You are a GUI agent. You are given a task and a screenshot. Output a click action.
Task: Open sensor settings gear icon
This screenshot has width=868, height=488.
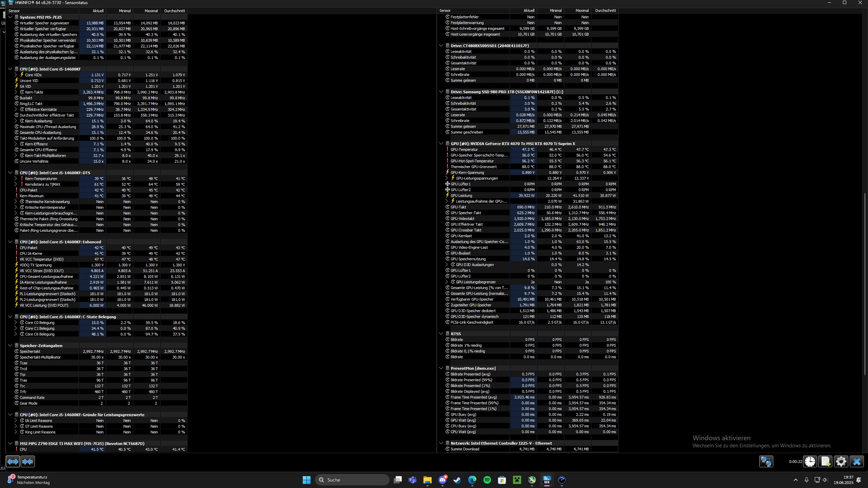841,461
